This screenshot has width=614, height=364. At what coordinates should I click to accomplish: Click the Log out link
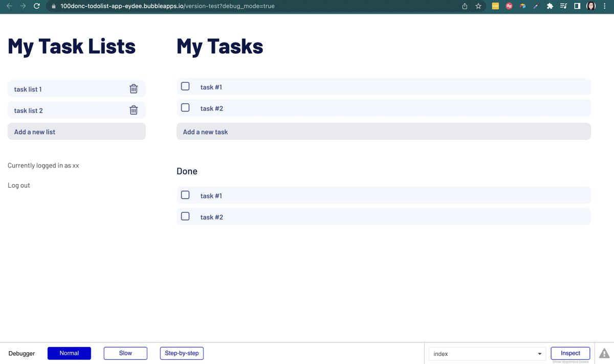tap(18, 185)
